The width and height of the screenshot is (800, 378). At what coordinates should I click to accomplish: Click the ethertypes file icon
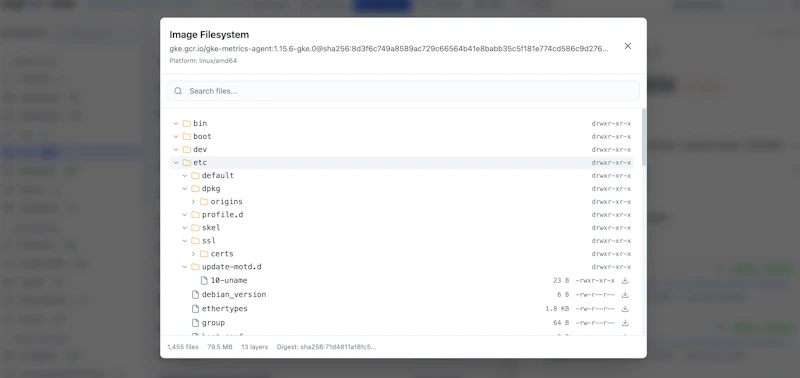point(195,309)
